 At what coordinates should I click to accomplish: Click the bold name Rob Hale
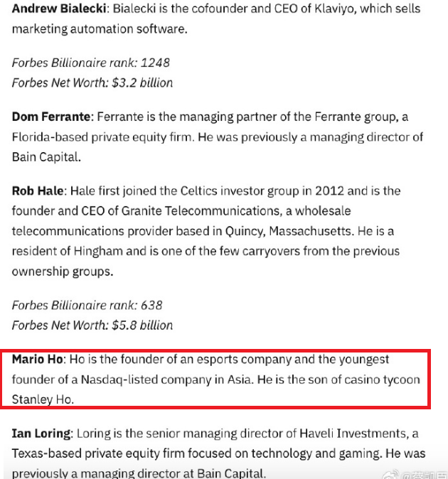point(38,191)
